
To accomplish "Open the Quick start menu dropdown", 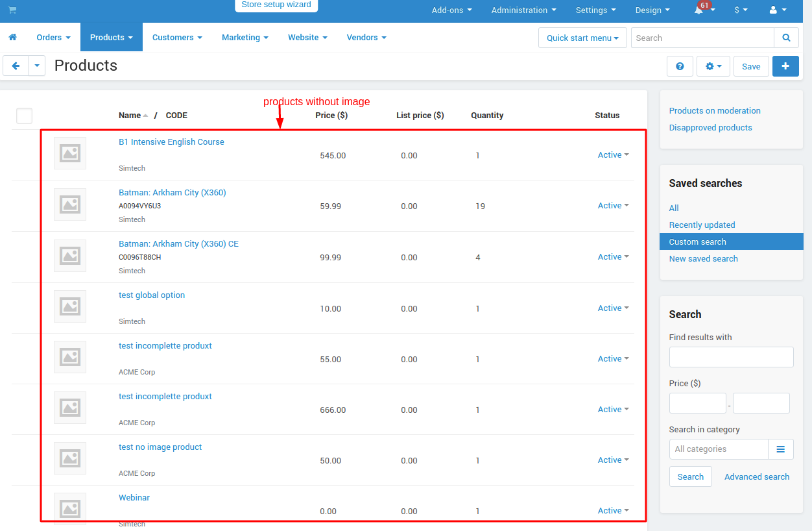I will [x=582, y=38].
